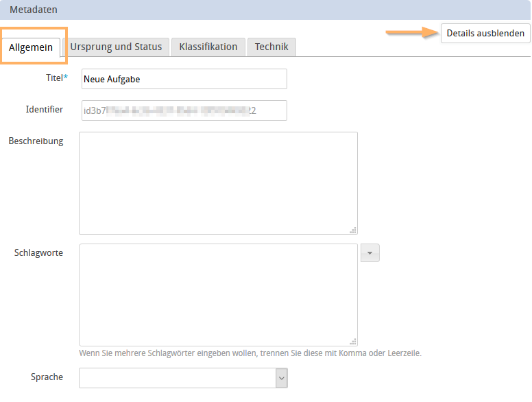Click the Sprache label
This screenshot has width=532, height=402.
47,377
